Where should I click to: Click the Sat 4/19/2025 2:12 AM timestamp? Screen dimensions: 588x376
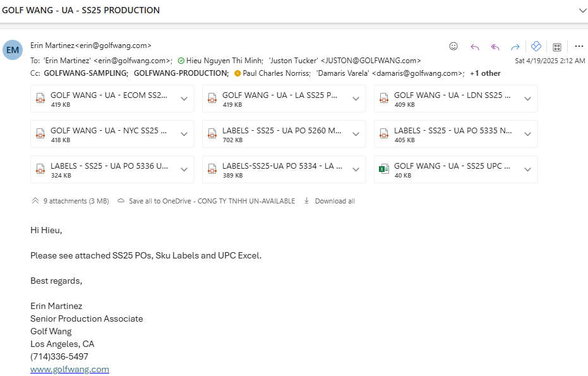coord(549,61)
